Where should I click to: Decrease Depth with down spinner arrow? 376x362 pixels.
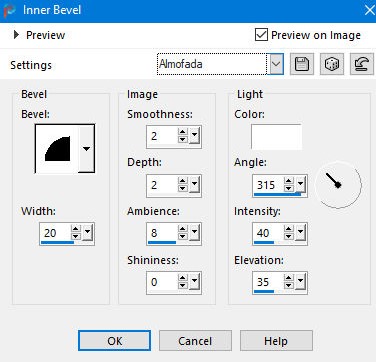[182, 188]
